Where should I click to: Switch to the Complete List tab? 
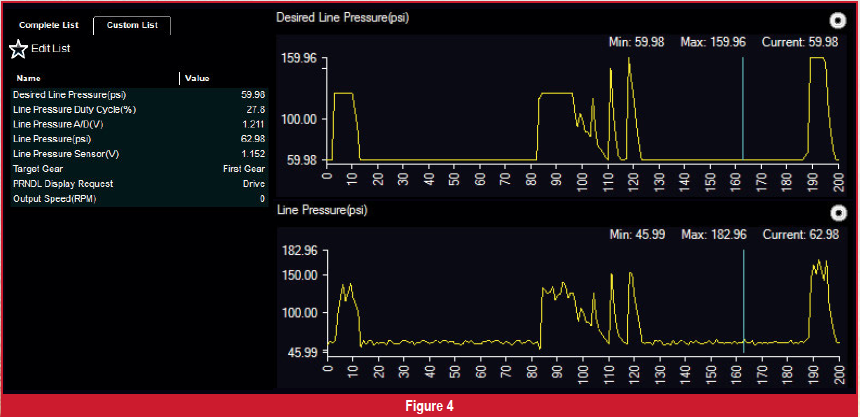pos(49,25)
